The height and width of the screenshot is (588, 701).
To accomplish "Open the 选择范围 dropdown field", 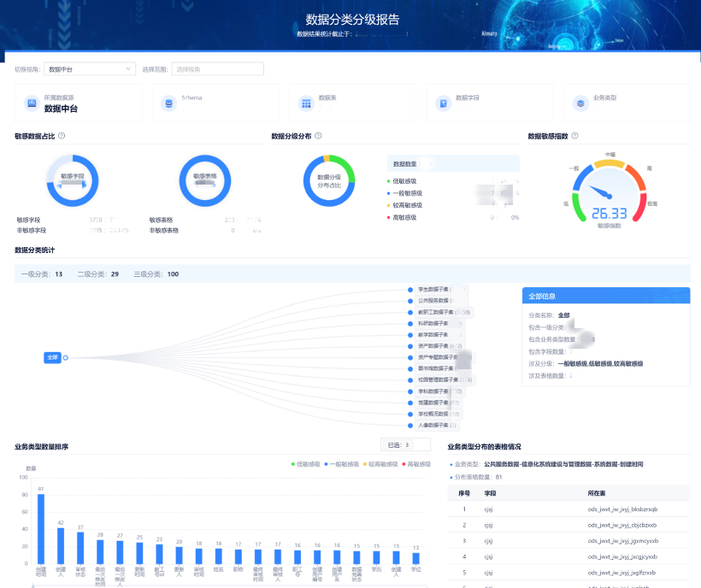I will pos(218,69).
